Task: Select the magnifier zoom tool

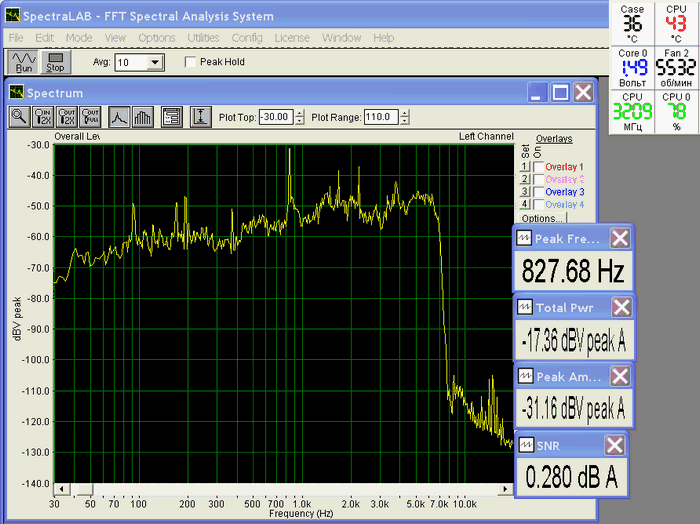Action: pos(19,116)
